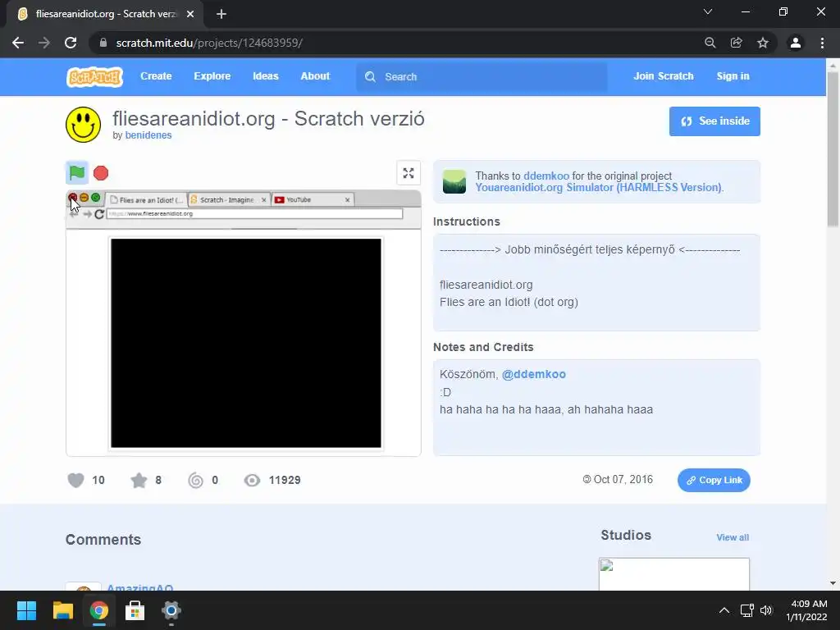Viewport: 840px width, 630px height.
Task: Click the green maximize dot in simulated browser
Action: point(95,198)
